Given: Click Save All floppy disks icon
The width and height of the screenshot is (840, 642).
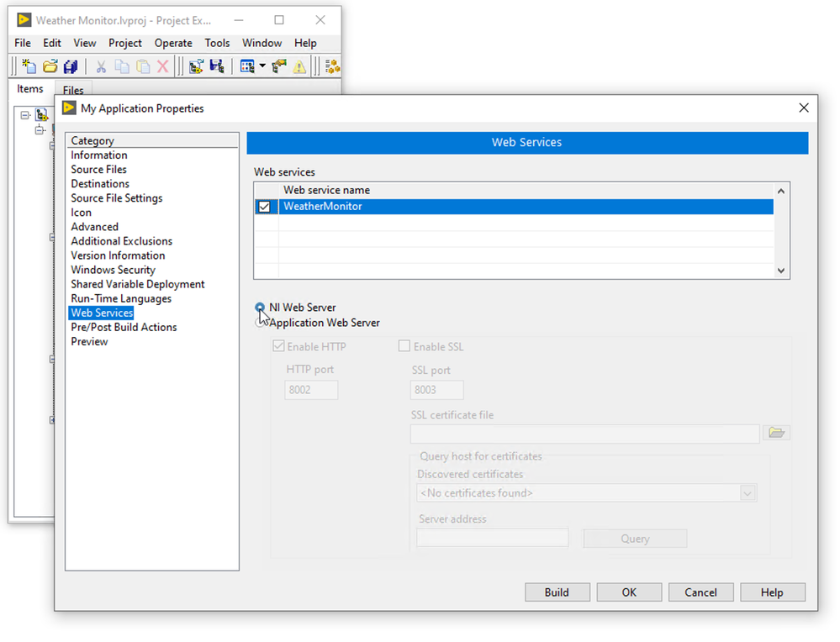Looking at the screenshot, I should pyautogui.click(x=71, y=66).
